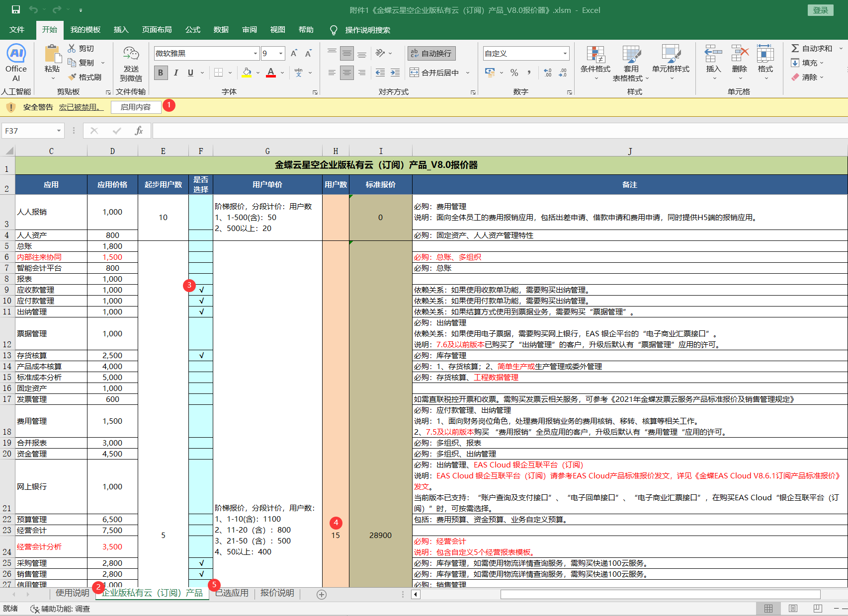Increase decimal places
Image resolution: width=848 pixels, height=616 pixels.
coord(548,73)
